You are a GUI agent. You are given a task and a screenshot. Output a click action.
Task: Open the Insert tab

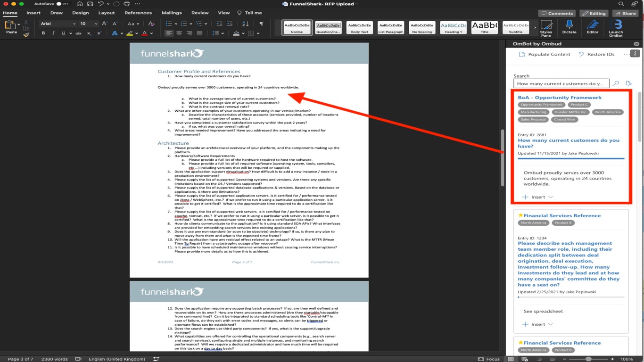[33, 13]
